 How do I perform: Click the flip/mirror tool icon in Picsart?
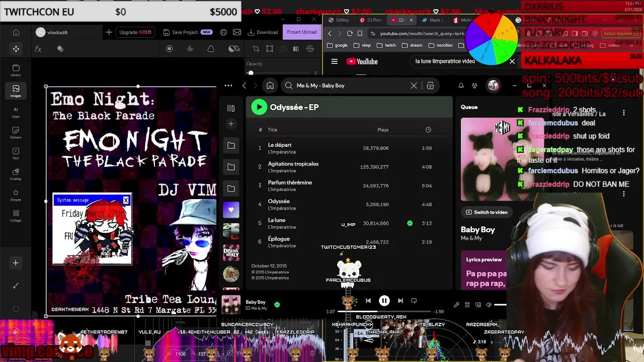tap(296, 49)
